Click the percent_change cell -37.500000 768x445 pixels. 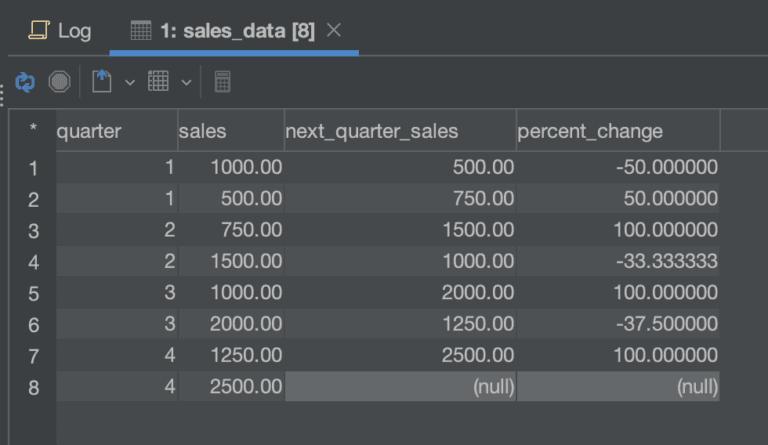click(618, 324)
